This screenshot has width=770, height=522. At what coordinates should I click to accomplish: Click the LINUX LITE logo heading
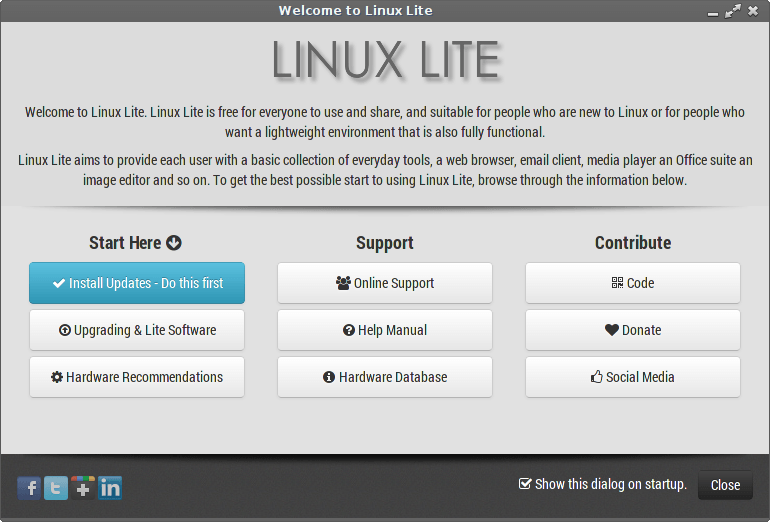coord(386,60)
